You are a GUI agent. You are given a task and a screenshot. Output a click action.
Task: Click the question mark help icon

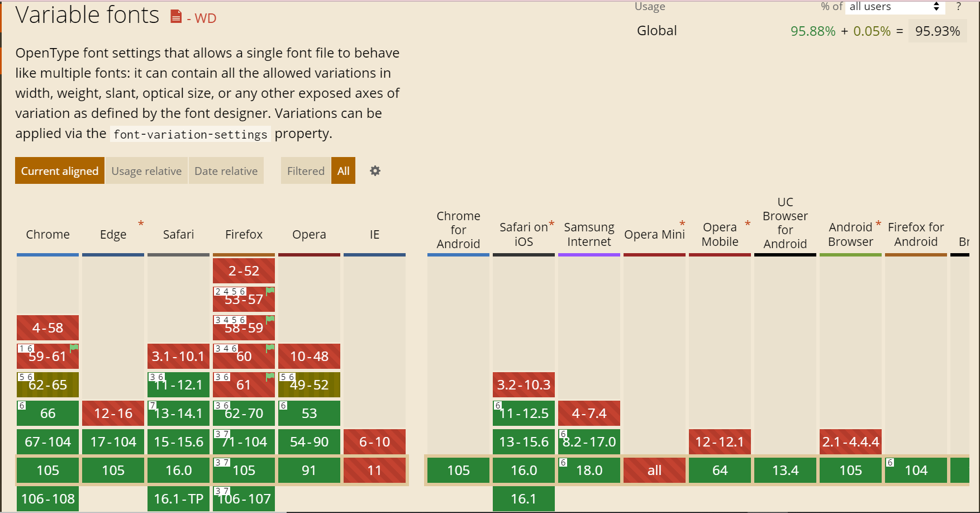pos(959,7)
